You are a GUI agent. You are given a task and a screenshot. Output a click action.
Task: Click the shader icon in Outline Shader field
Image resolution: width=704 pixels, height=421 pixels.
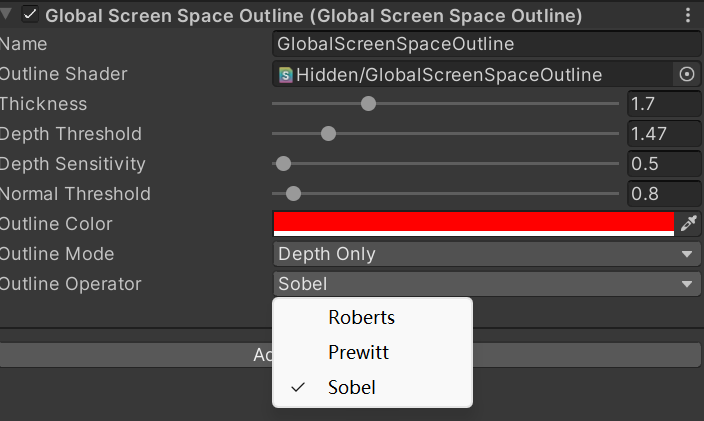tap(286, 74)
